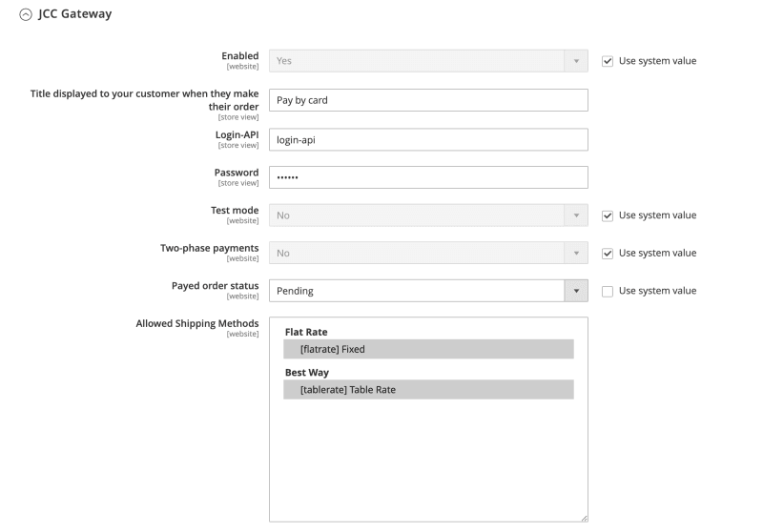Click the Allowed Shipping Methods label
This screenshot has width=763, height=532.
[x=197, y=323]
